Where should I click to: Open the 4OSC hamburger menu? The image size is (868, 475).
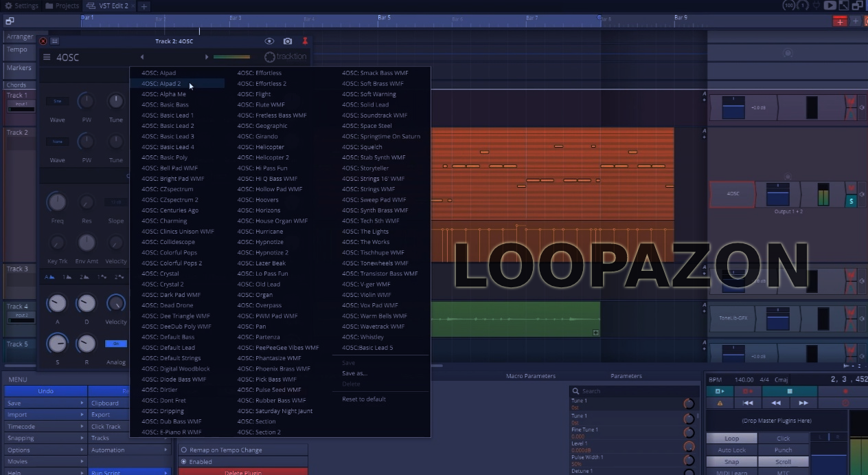[47, 57]
